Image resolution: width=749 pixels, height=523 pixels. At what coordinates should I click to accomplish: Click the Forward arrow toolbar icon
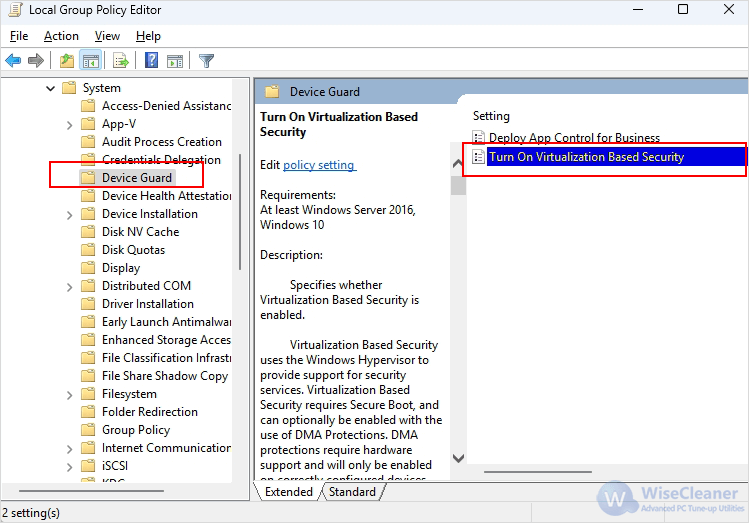36,61
